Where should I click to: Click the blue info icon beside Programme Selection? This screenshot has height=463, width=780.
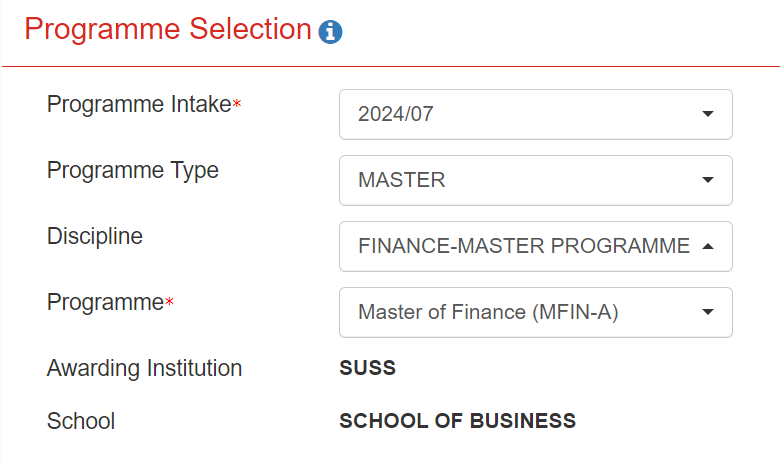click(x=330, y=32)
